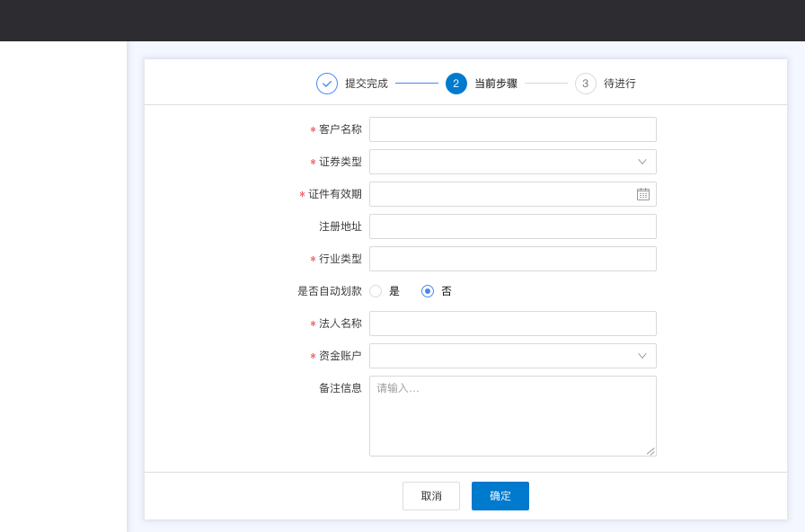
Task: Expand the 资金账户 dropdown arrow
Action: pos(642,356)
